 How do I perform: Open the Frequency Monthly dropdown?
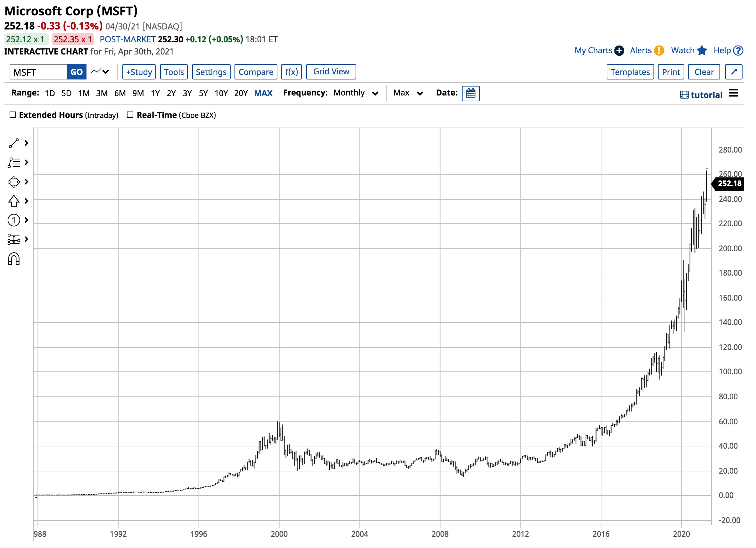pos(356,93)
